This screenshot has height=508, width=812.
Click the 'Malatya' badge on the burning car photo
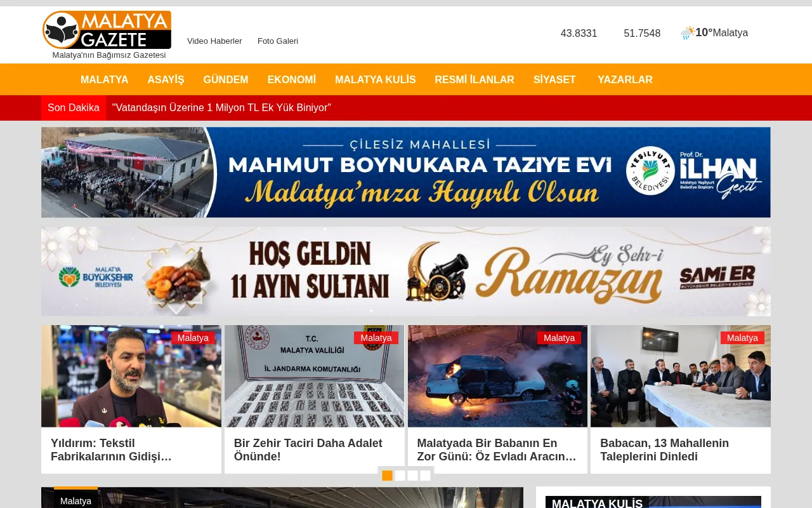point(559,338)
